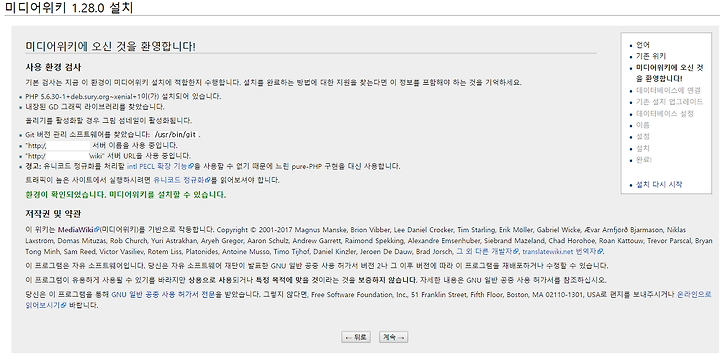Image resolution: width=720 pixels, height=361 pixels.
Task: Click the 계속 (Continue) button
Action: click(394, 337)
